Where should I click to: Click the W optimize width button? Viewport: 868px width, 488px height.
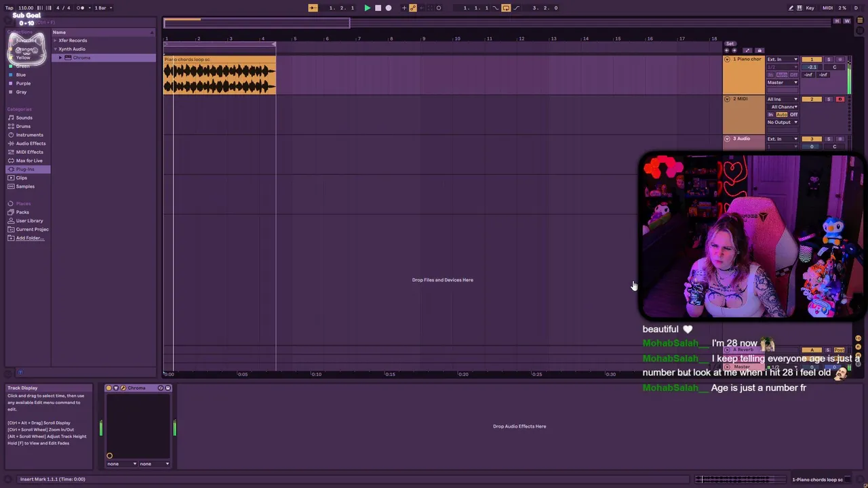pyautogui.click(x=847, y=21)
